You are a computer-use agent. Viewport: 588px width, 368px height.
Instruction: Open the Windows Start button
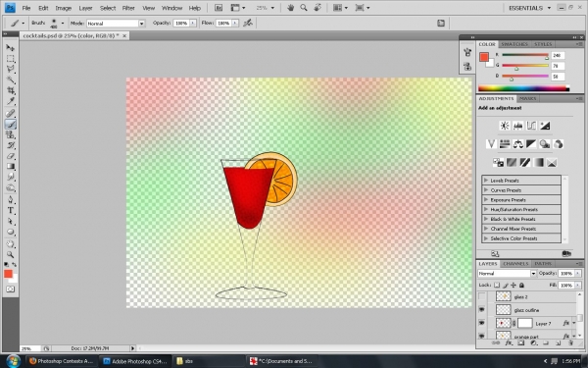pyautogui.click(x=13, y=361)
